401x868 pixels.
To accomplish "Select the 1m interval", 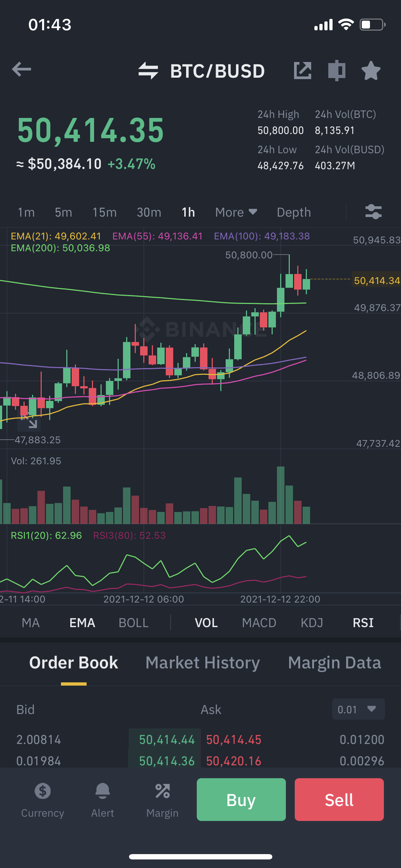I will (x=26, y=212).
